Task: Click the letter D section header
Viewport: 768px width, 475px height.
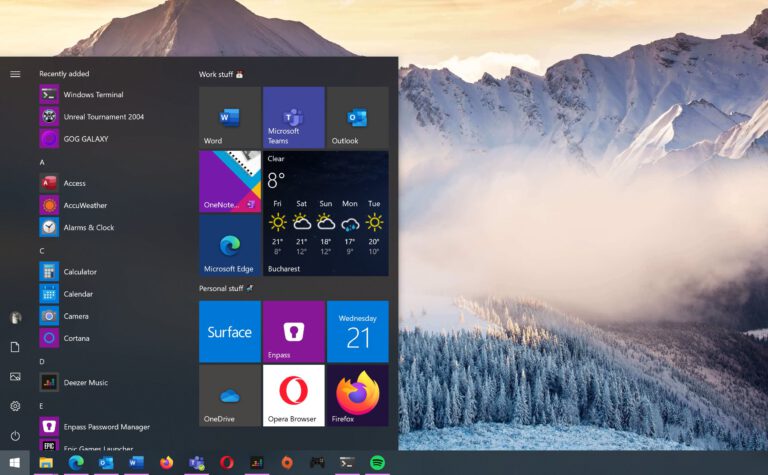Action: point(42,361)
